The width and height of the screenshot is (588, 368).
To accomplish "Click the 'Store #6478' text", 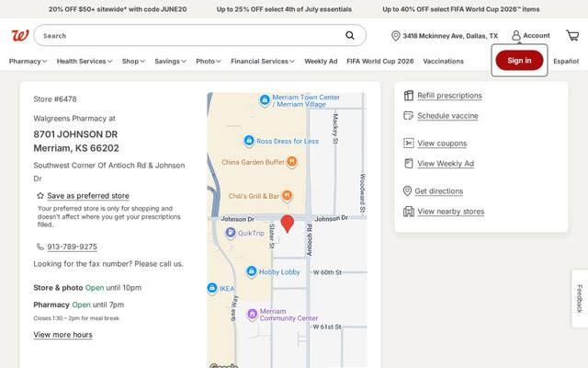I will [55, 99].
